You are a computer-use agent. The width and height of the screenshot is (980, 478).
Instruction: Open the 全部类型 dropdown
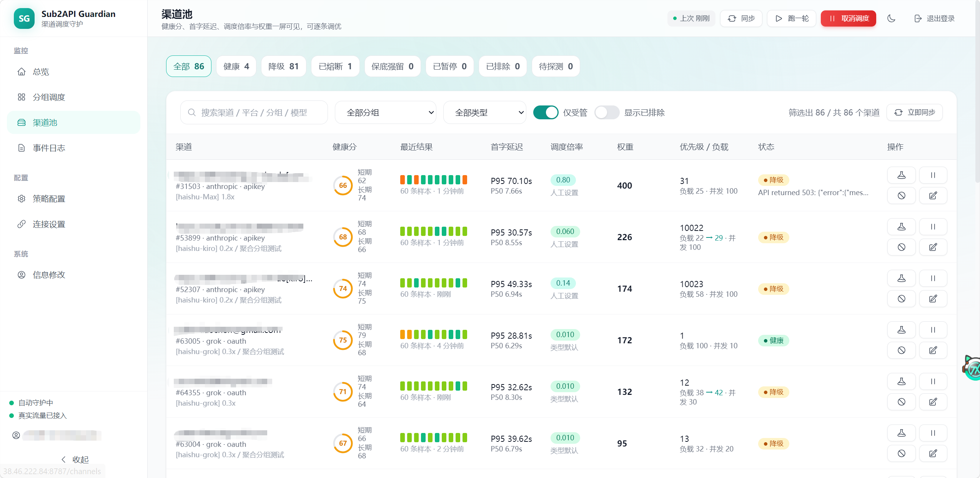tap(484, 112)
